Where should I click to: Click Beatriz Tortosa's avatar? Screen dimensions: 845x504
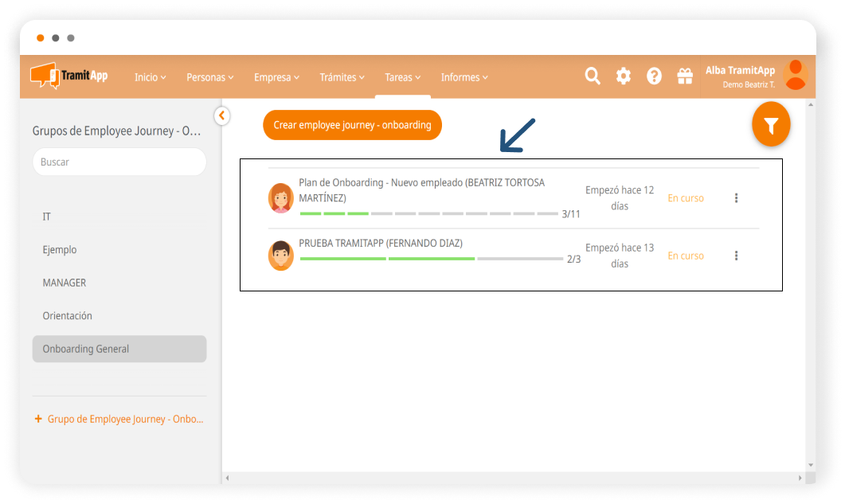coord(280,198)
